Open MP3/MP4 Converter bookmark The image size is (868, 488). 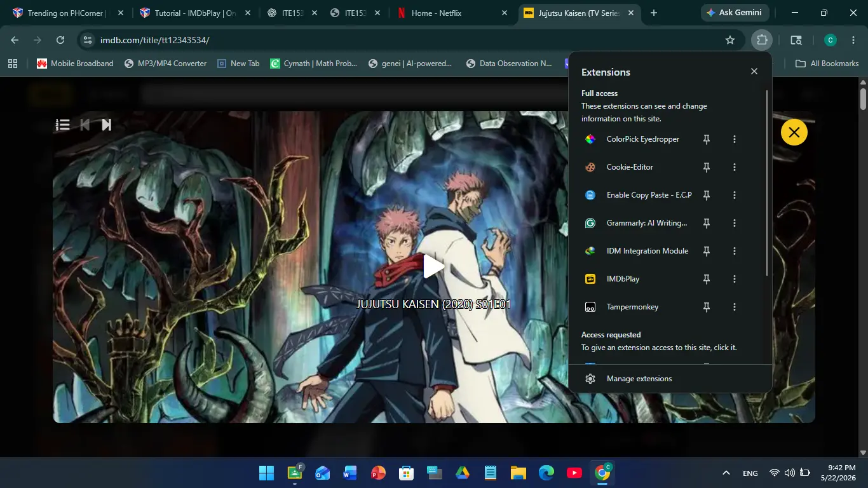tap(165, 64)
